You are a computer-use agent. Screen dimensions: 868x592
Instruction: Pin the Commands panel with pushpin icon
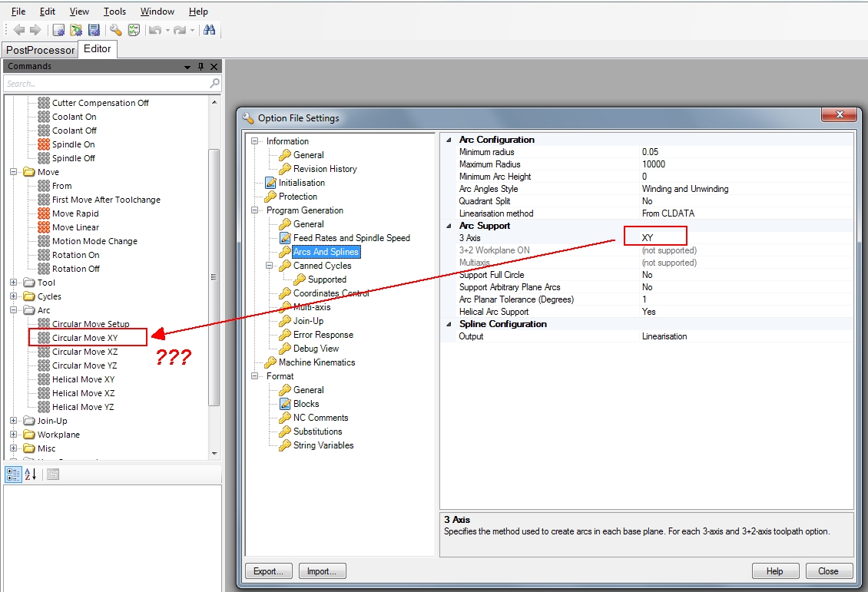pos(200,66)
